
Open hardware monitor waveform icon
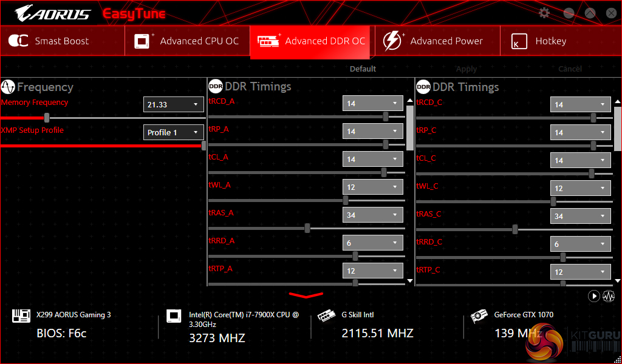coord(609,296)
